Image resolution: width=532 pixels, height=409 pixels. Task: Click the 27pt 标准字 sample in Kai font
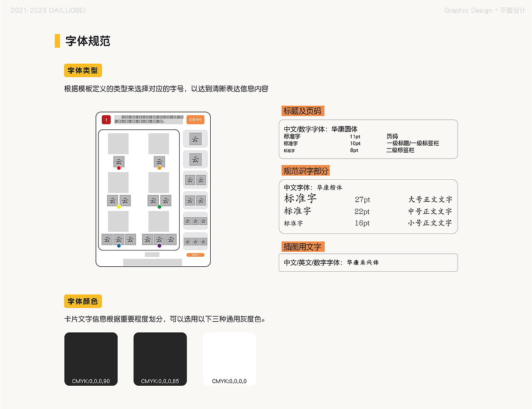pyautogui.click(x=300, y=198)
